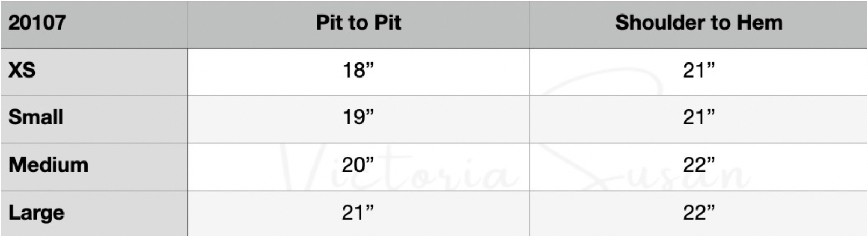Screen dimensions: 868x238
Task: Select the Pit to Pit column header
Action: tap(358, 23)
